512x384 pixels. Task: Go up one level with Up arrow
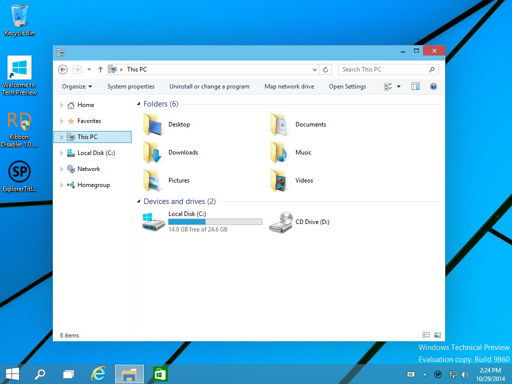pos(100,69)
